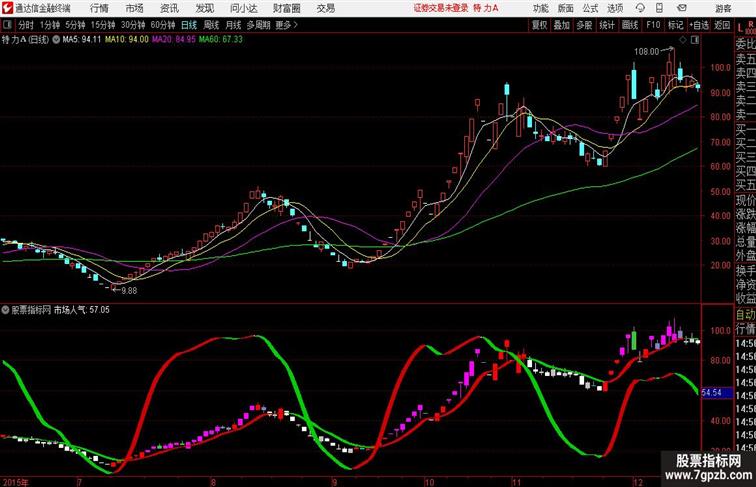The width and height of the screenshot is (756, 487).
Task: Click the 返回 back button
Action: coord(722,25)
